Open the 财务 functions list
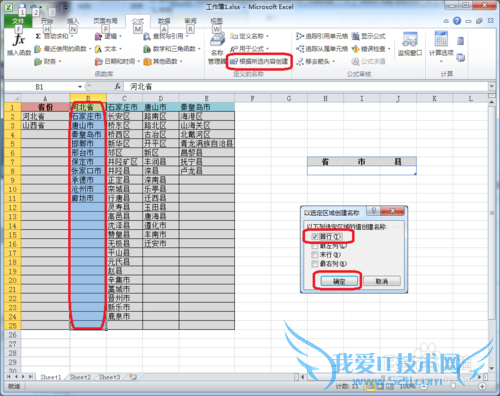 [x=48, y=61]
